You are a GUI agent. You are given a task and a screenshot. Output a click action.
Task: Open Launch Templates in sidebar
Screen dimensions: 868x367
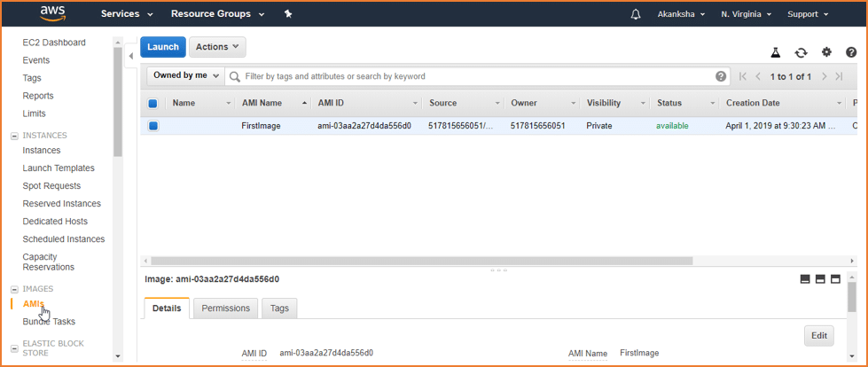59,168
